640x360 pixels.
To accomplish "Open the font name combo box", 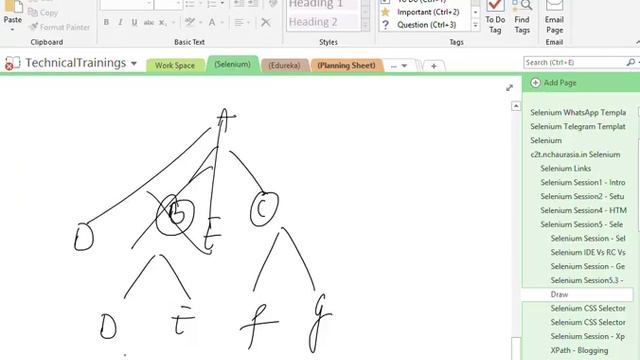I will [127, 4].
